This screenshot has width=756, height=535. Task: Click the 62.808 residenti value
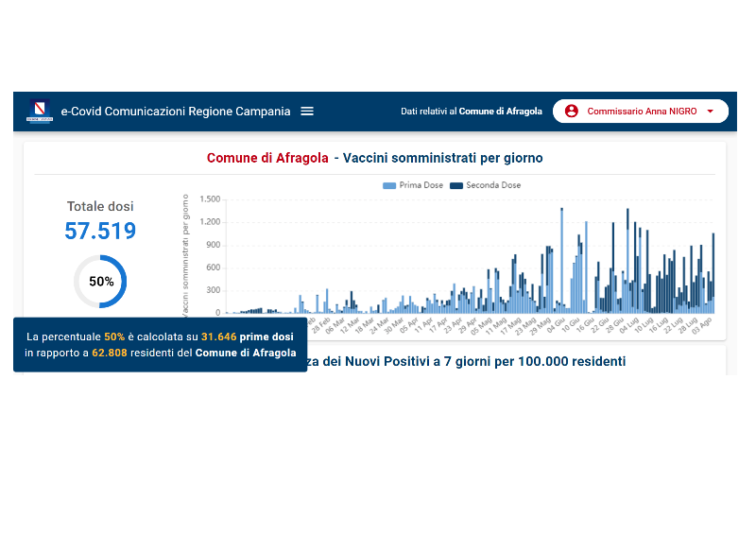pyautogui.click(x=110, y=353)
